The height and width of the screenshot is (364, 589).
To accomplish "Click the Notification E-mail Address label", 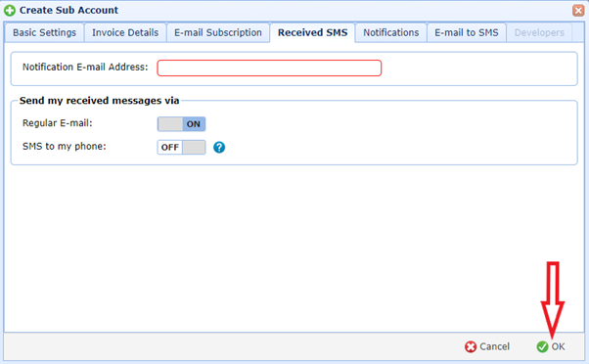I will pos(85,67).
